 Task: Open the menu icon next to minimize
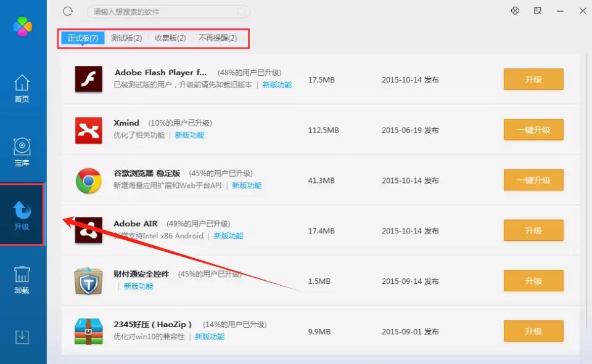[538, 10]
